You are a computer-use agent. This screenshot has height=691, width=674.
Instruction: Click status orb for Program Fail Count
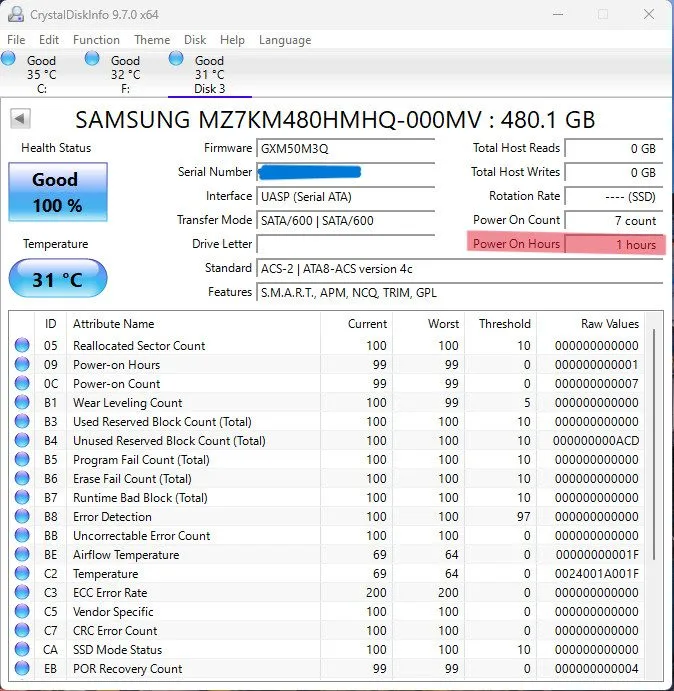tap(22, 459)
